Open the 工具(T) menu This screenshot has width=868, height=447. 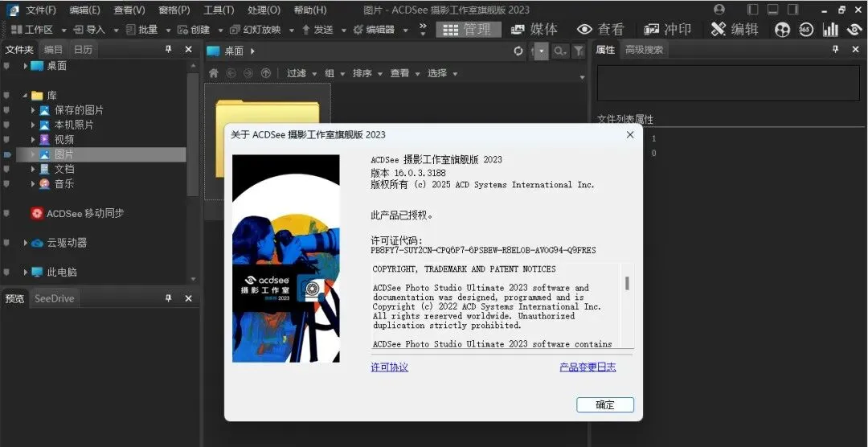219,10
